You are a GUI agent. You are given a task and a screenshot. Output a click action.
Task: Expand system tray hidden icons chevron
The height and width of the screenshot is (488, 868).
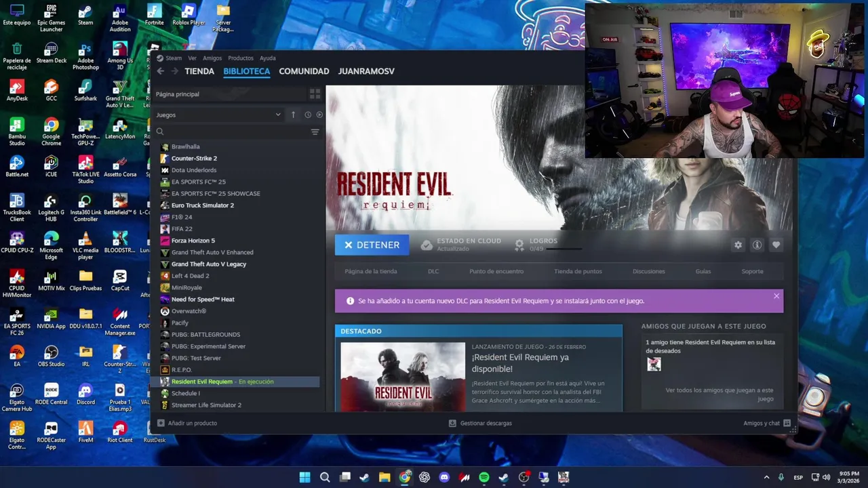pyautogui.click(x=766, y=477)
